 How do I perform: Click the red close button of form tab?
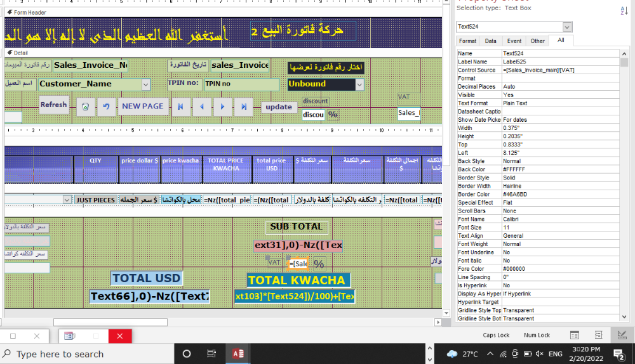tap(120, 336)
